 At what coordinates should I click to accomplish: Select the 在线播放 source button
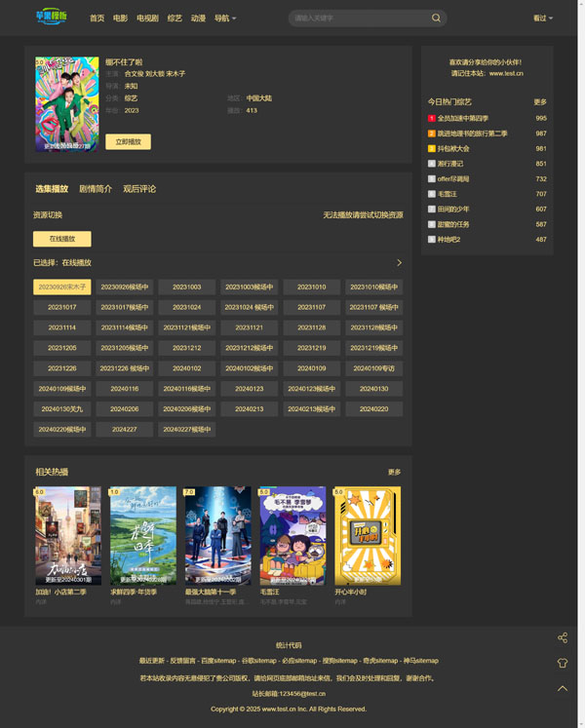tap(61, 239)
